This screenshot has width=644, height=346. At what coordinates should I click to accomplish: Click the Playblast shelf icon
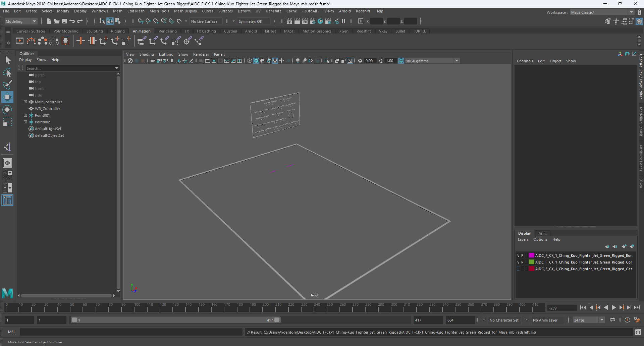20,41
